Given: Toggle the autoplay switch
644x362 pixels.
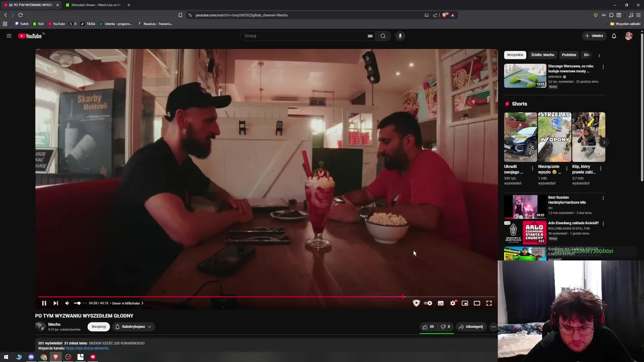Looking at the screenshot, I should pyautogui.click(x=428, y=303).
